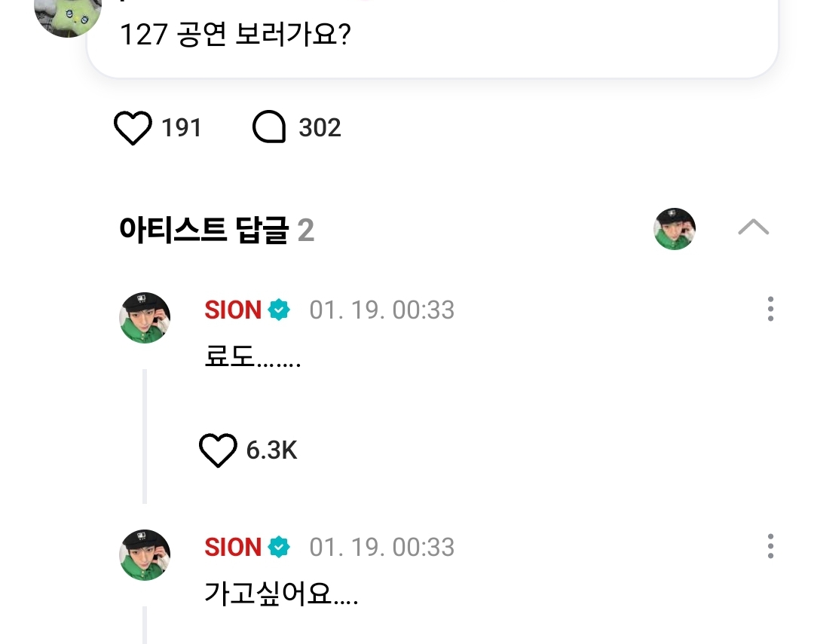Screen dimensions: 814x644
Task: Tap the 302 comment count number
Action: pyautogui.click(x=320, y=127)
